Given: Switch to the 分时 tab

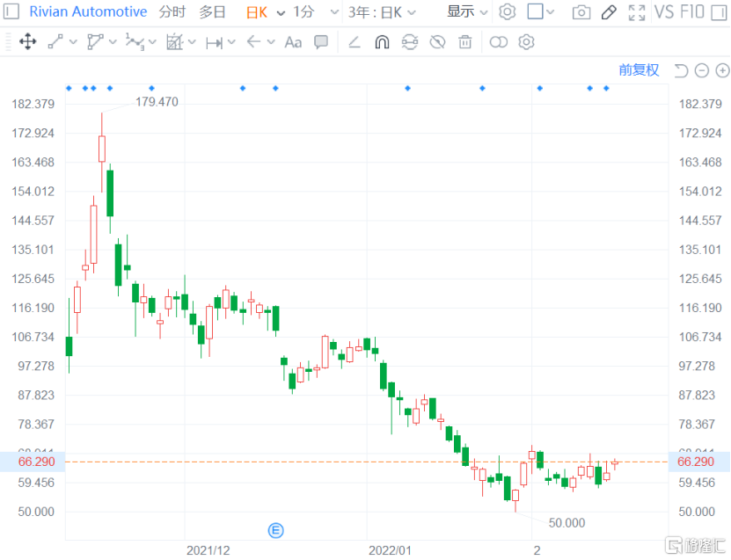Looking at the screenshot, I should [172, 12].
